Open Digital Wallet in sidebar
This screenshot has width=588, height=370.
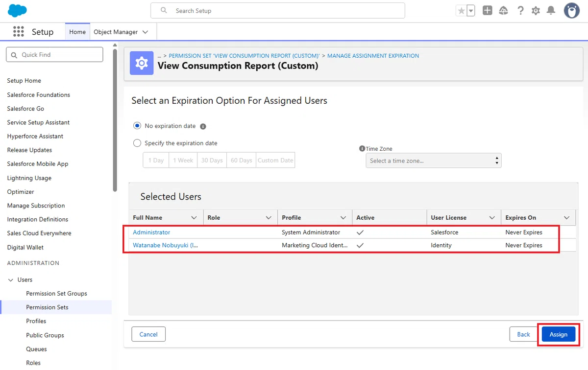pos(25,247)
